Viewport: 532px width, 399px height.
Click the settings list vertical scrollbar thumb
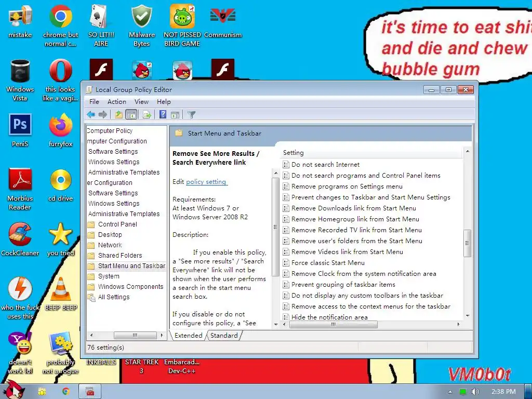(467, 243)
